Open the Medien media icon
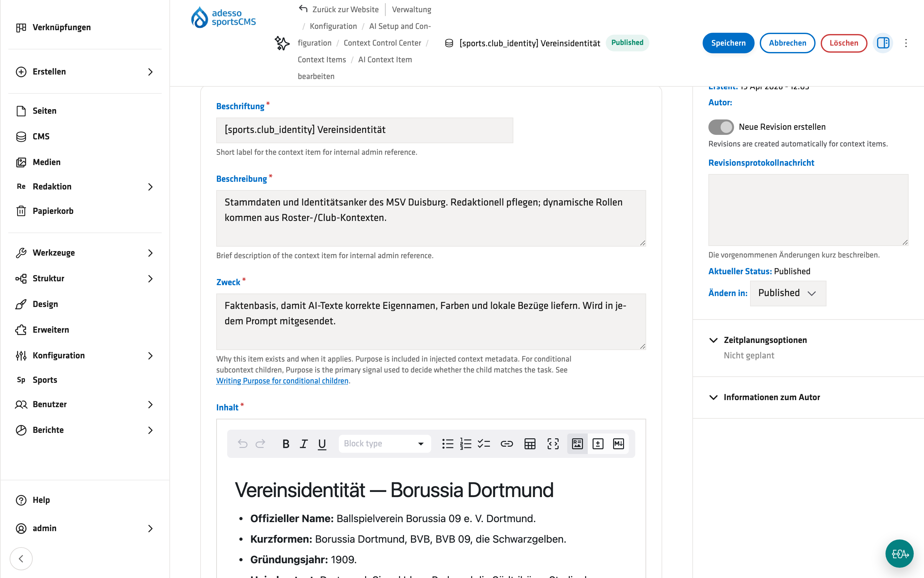 click(x=21, y=162)
